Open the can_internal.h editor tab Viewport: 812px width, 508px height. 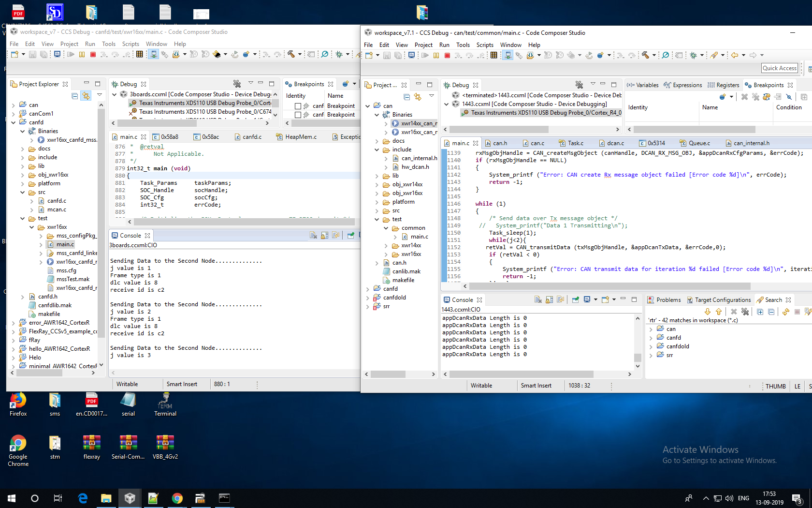751,143
